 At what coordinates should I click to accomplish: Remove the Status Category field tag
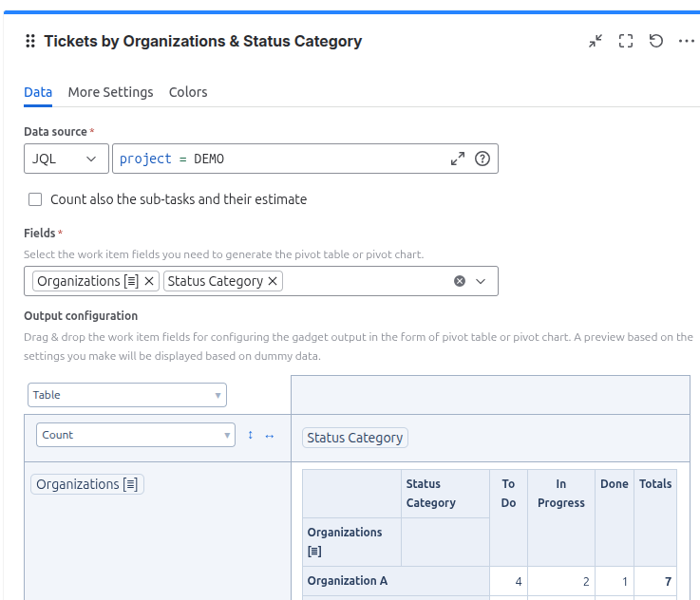(273, 281)
